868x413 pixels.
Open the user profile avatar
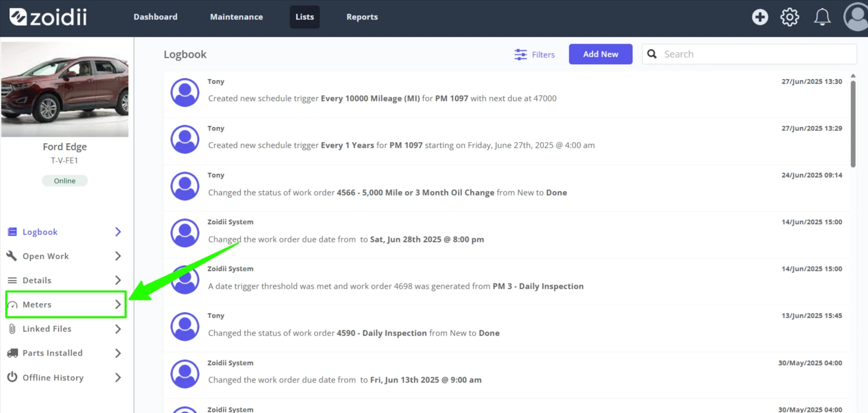click(856, 17)
